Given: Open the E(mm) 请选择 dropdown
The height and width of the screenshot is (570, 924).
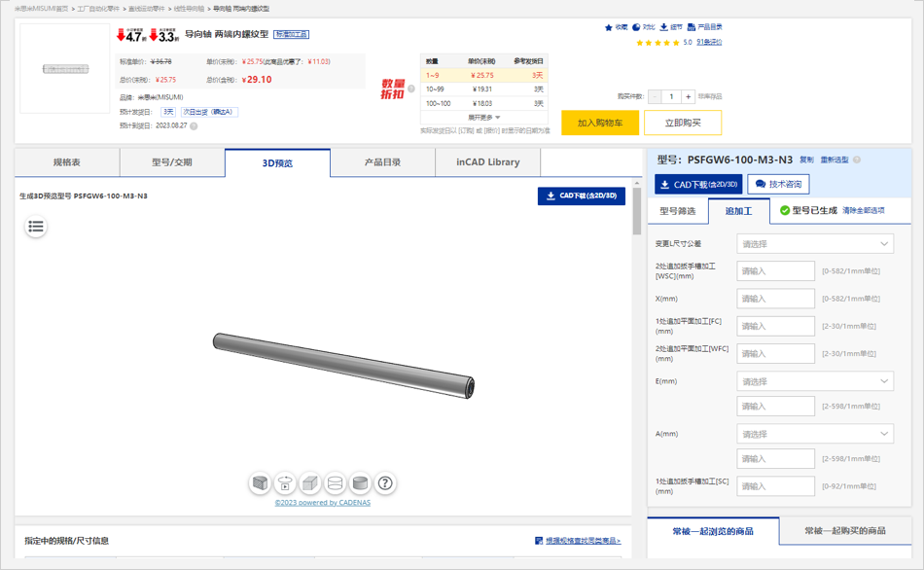Looking at the screenshot, I should coord(815,381).
